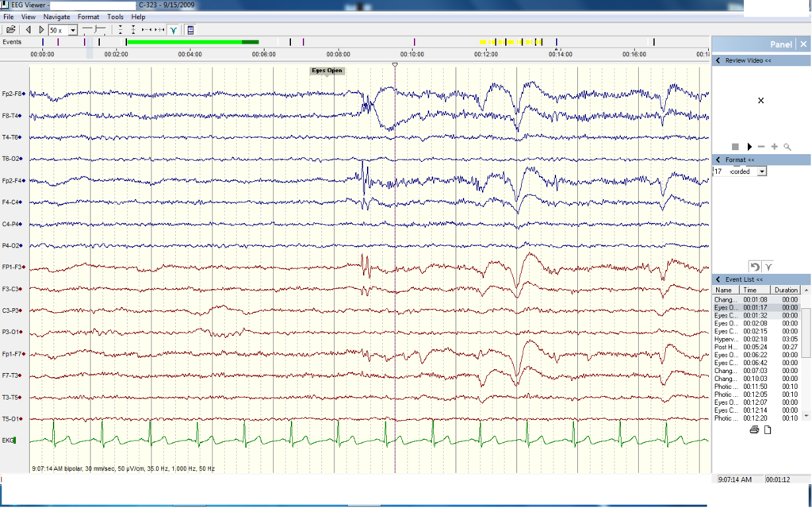Click the print icon below event list
The height and width of the screenshot is (508, 812).
pos(754,429)
